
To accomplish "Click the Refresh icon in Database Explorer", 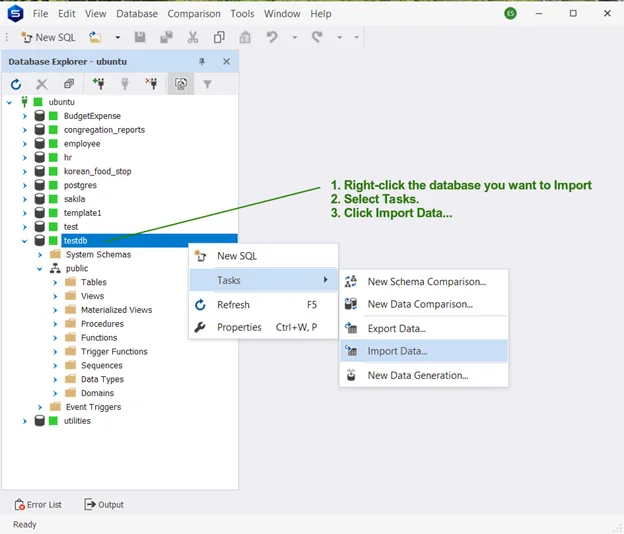I will [16, 85].
